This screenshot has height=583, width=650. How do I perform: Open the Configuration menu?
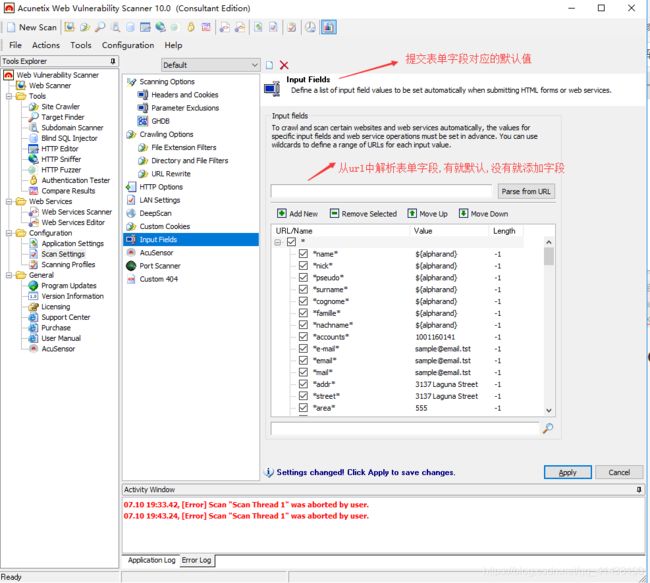click(x=128, y=45)
